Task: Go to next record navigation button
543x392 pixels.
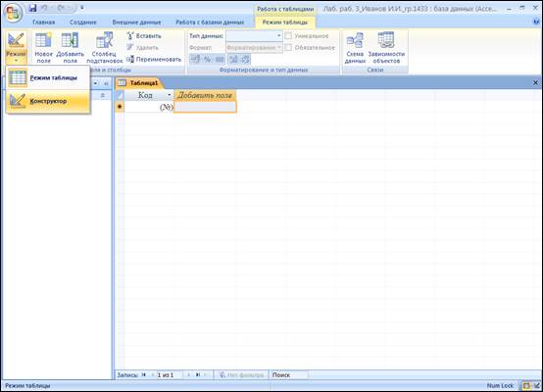Action: click(189, 375)
